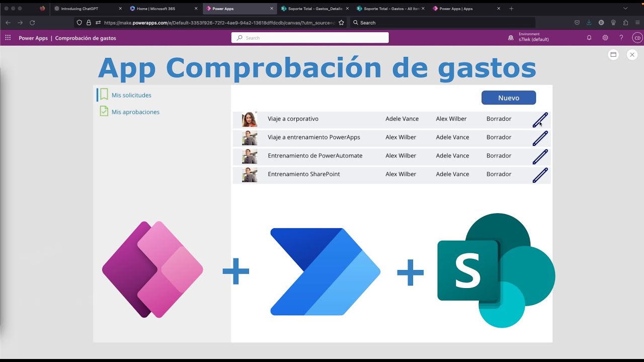Screen dimensions: 644x362
Task: Select the Viaje a corporativo title
Action: point(293,119)
